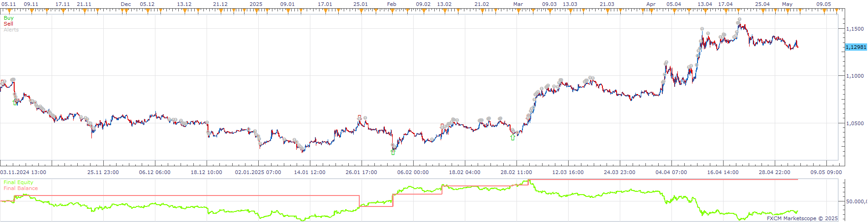Click the current price tag 1,12981

[856, 47]
